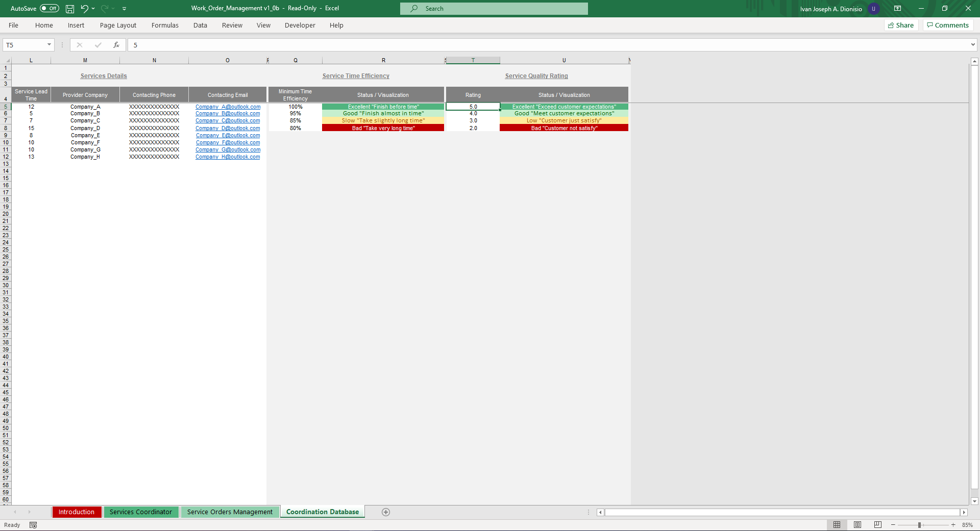Click the Company_E provider cell

click(85, 135)
